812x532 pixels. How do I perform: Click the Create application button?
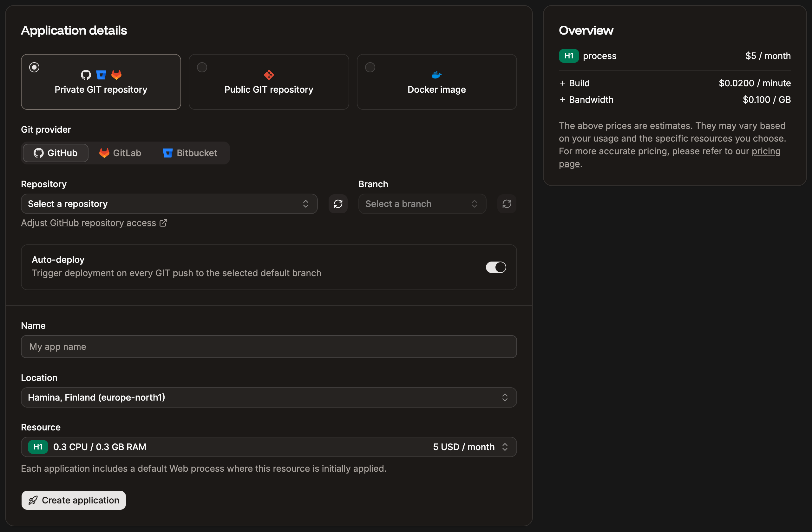coord(74,500)
